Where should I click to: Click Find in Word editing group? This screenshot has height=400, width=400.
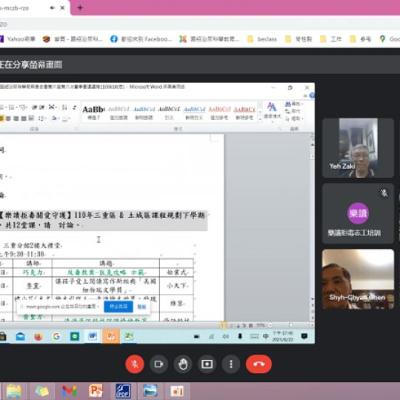point(293,104)
